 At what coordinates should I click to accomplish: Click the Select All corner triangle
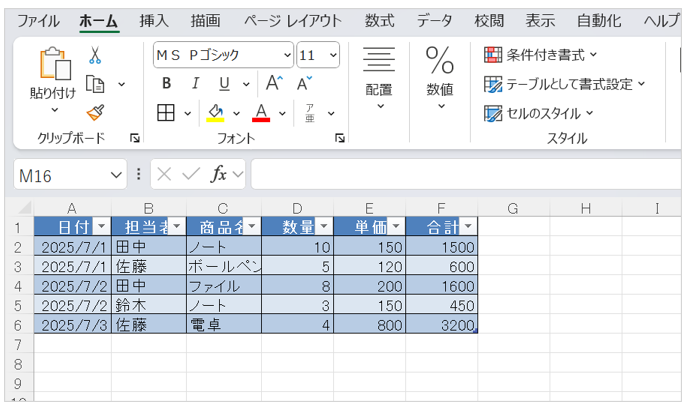(23, 207)
